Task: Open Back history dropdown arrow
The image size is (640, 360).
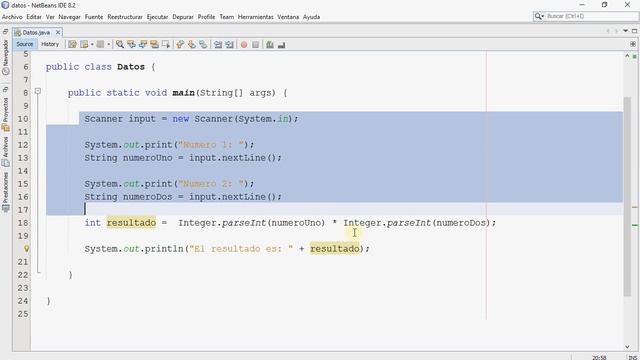Action: 92,44
